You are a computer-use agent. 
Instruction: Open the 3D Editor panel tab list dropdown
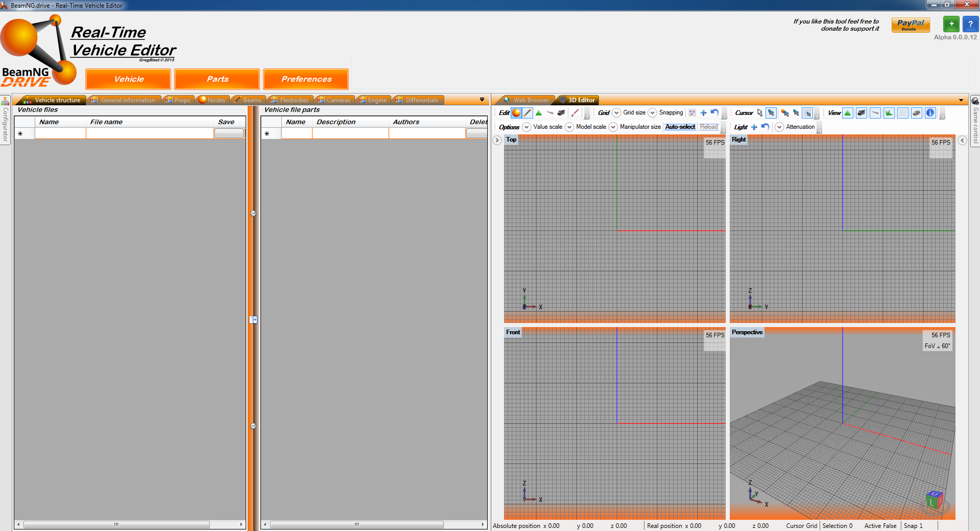(x=961, y=100)
